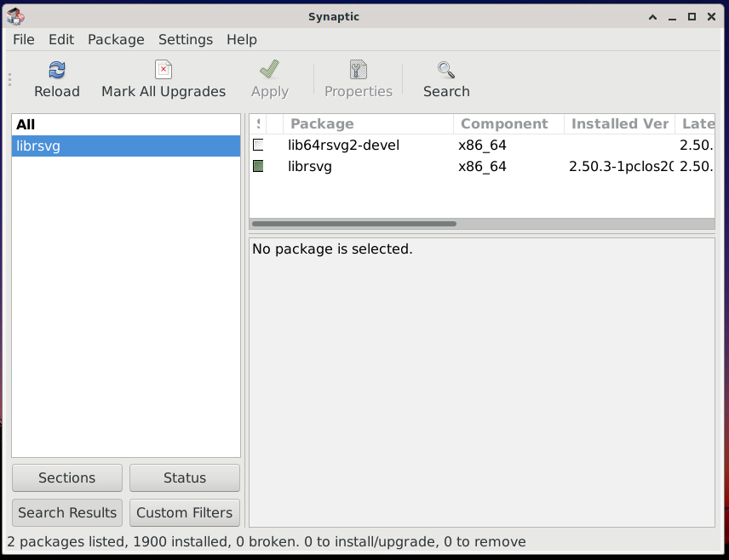
Task: Show the Sections filter view
Action: (x=67, y=477)
